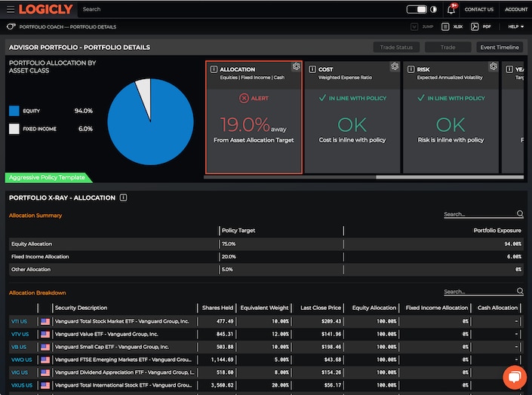Open the VIG US ticker link
This screenshot has height=395, width=532.
(20, 372)
